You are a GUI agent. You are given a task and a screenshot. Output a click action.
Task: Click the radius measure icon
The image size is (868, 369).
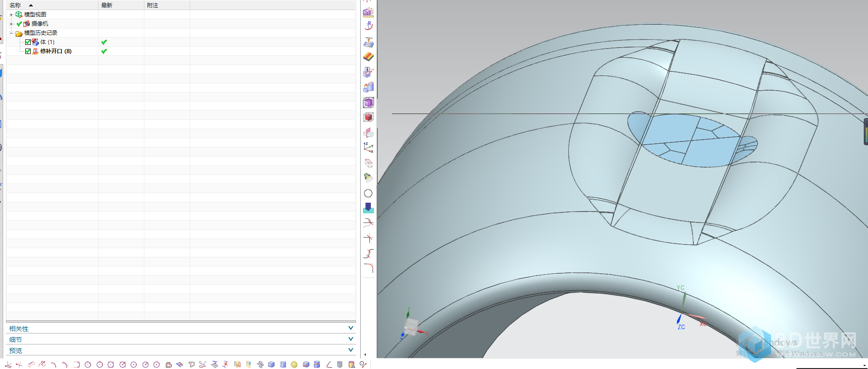(368, 26)
